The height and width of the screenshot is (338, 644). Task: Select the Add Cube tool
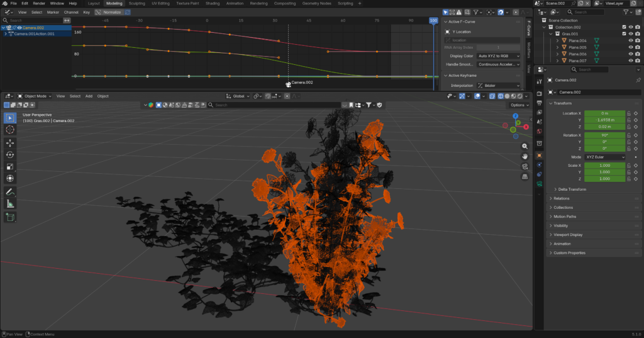pyautogui.click(x=10, y=217)
